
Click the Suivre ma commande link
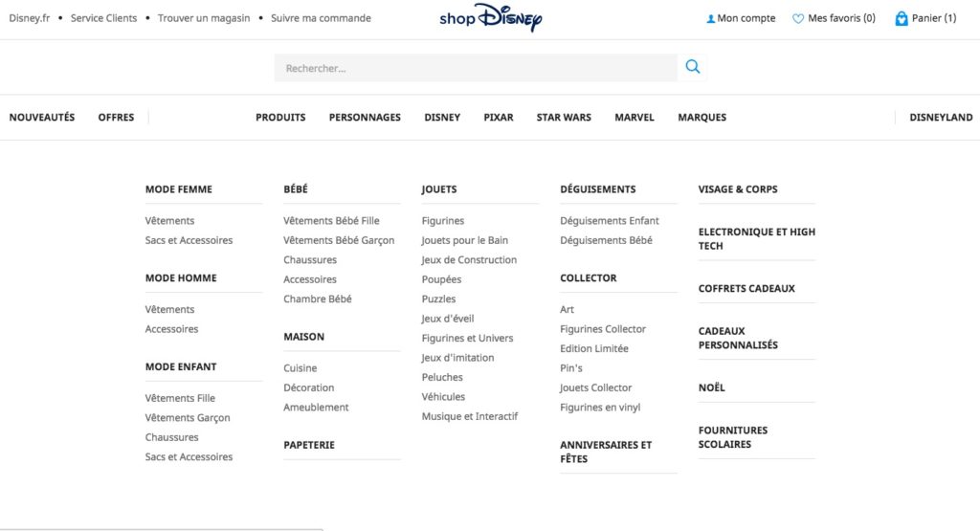point(321,18)
